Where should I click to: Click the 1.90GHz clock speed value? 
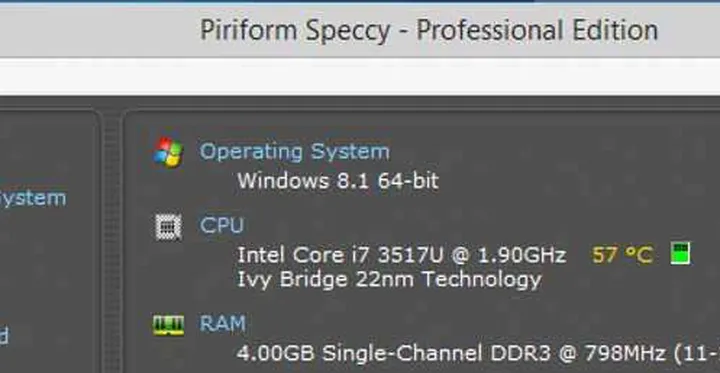(x=522, y=255)
